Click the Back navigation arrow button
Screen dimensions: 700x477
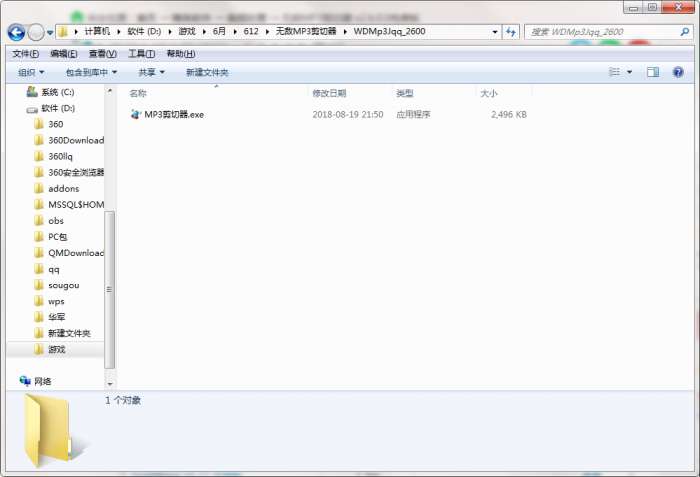(16, 32)
